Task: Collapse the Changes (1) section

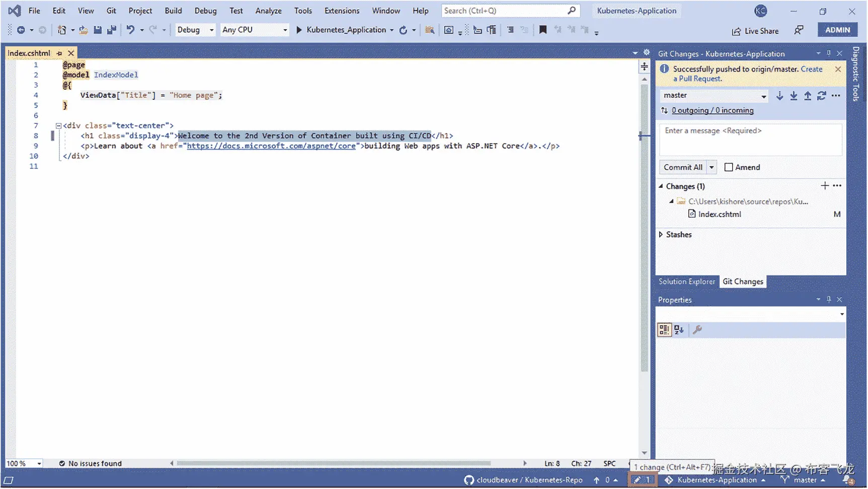Action: (x=661, y=186)
